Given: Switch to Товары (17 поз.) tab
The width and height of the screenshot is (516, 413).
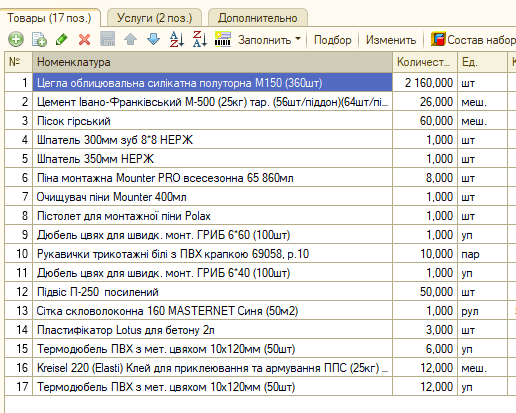Looking at the screenshot, I should point(49,18).
